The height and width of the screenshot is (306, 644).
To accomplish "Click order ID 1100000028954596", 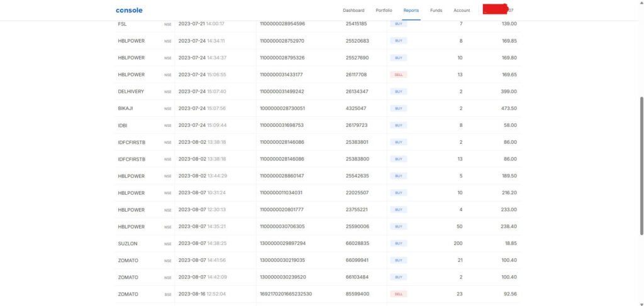I will [x=282, y=24].
